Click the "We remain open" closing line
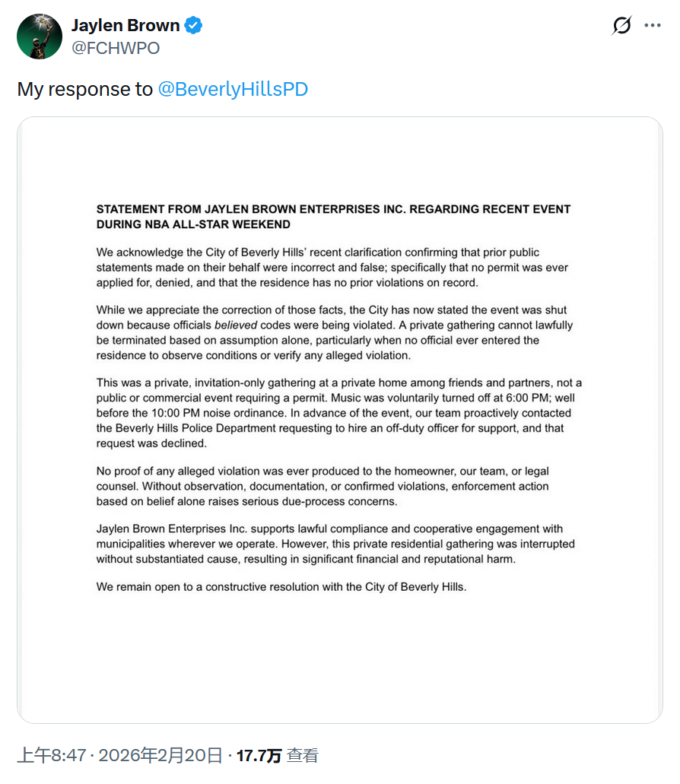Image resolution: width=680 pixels, height=784 pixels. pyautogui.click(x=281, y=586)
